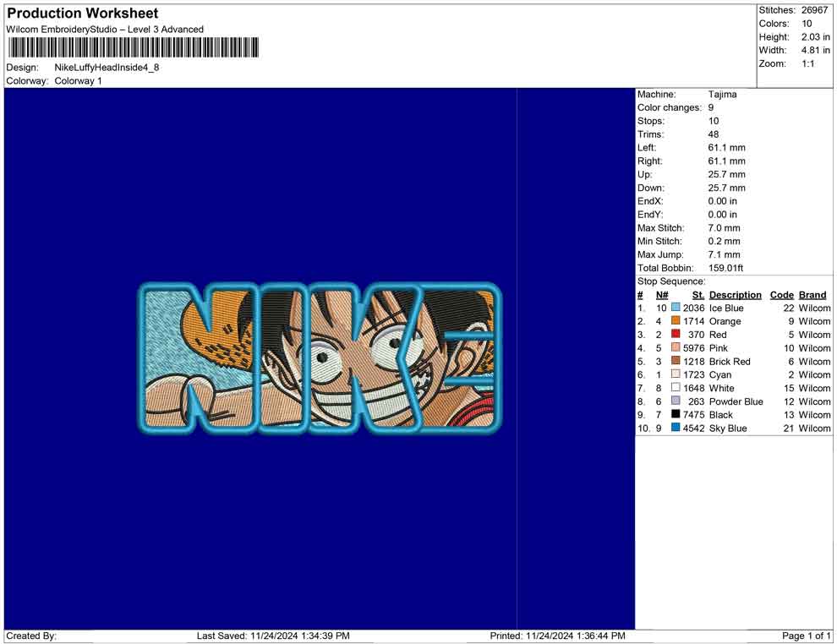Choose the Black thread color swatch
Viewport: 837px width, 644px height.
tap(676, 414)
